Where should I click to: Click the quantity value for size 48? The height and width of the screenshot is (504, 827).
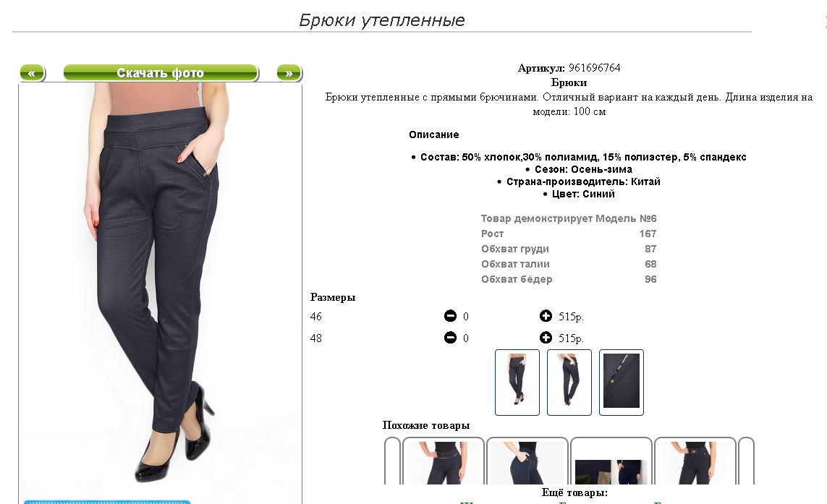(x=466, y=338)
